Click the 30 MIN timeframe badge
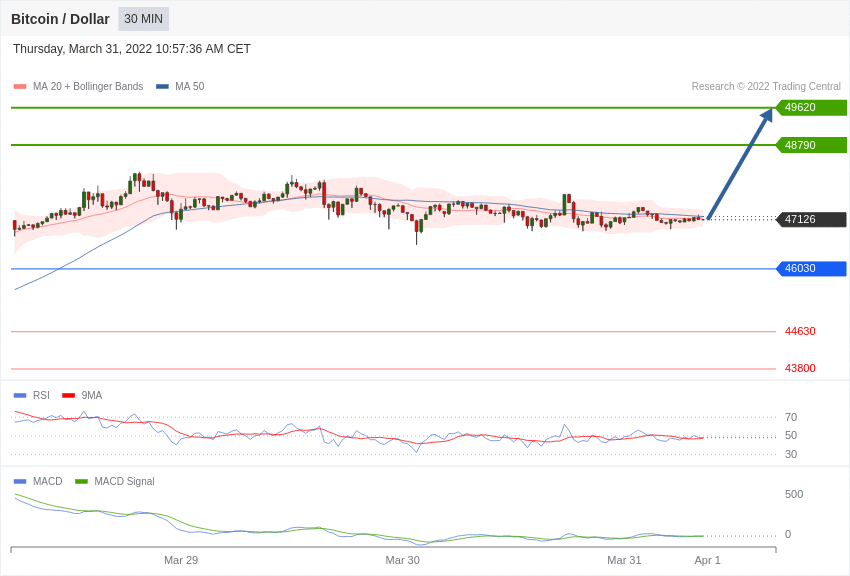 pos(144,19)
